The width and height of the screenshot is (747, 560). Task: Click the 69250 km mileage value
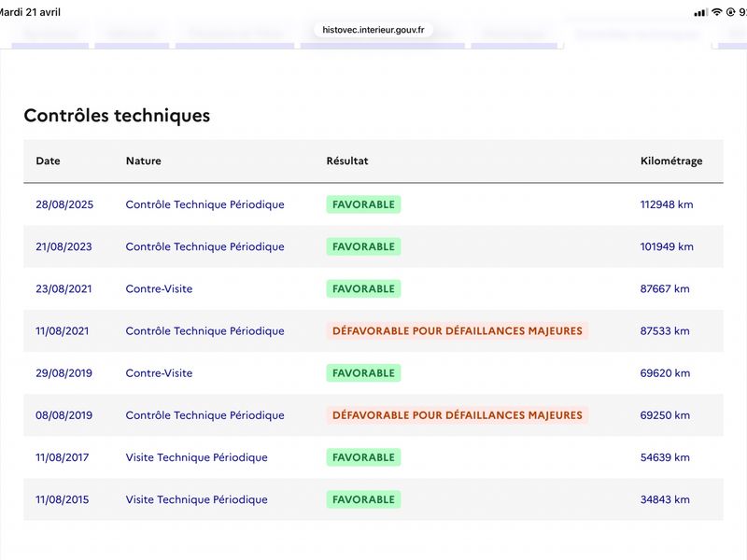665,415
